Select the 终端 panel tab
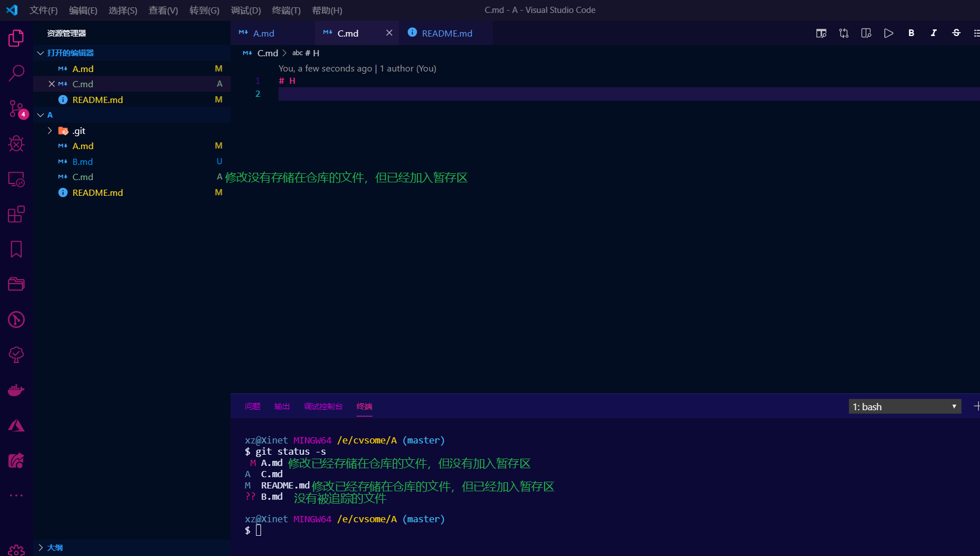980x556 pixels. 364,406
